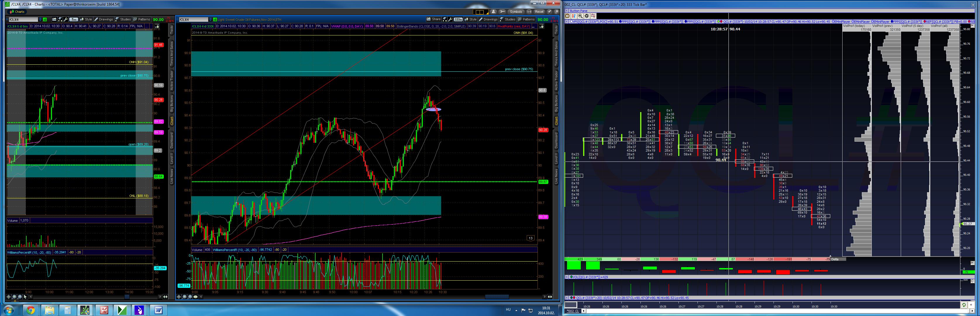980x316 pixels.
Task: Toggle the chart mode icon above left chart's price axis
Action: tap(157, 26)
